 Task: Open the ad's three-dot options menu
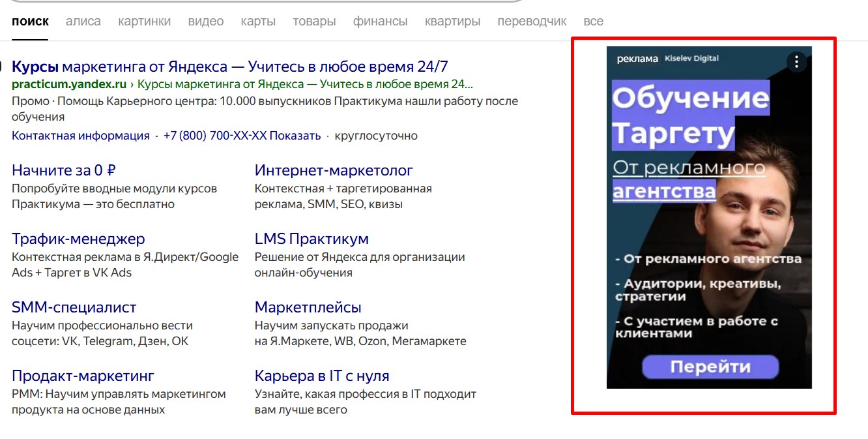[x=796, y=62]
